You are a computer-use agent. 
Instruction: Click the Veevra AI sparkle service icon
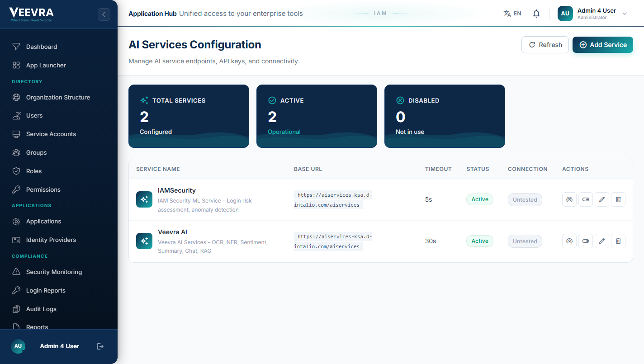point(144,241)
